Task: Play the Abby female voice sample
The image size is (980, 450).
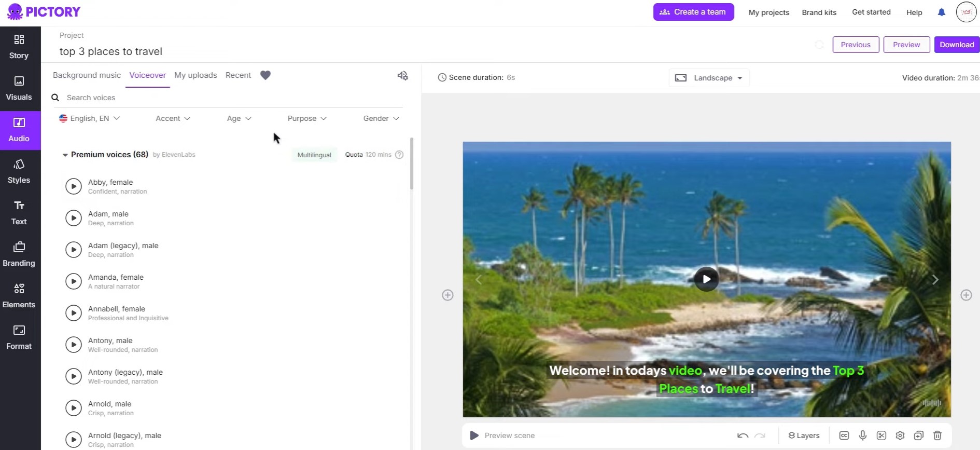Action: (74, 186)
